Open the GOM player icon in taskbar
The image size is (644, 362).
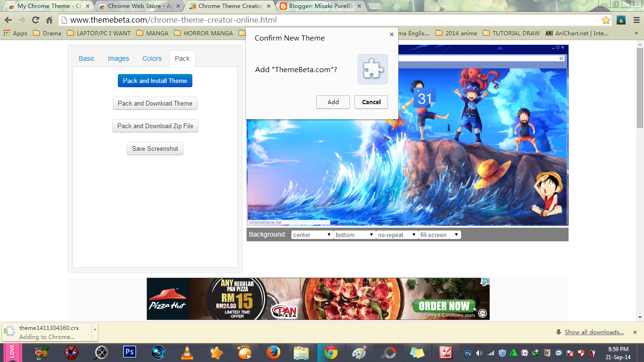pos(245,353)
